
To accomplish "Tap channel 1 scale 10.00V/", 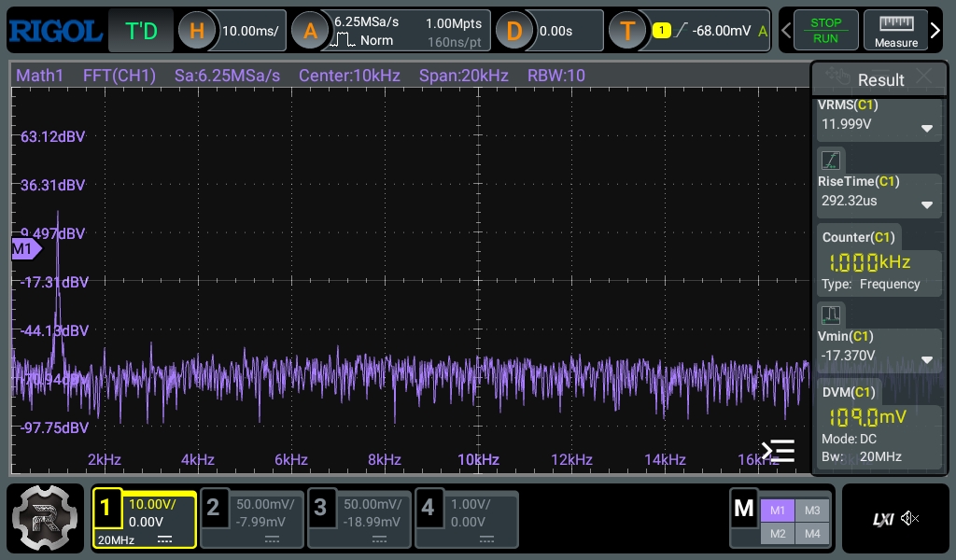I will 152,505.
